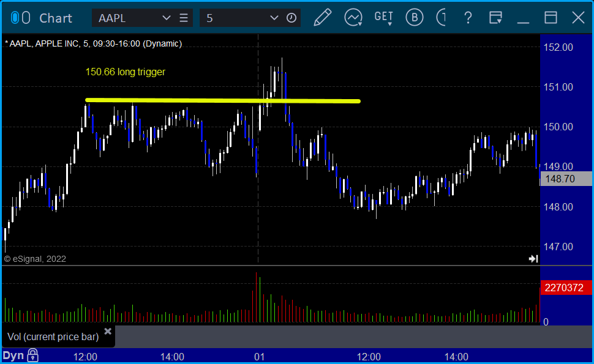Maximize the chart window
The width and height of the screenshot is (594, 364).
(551, 18)
